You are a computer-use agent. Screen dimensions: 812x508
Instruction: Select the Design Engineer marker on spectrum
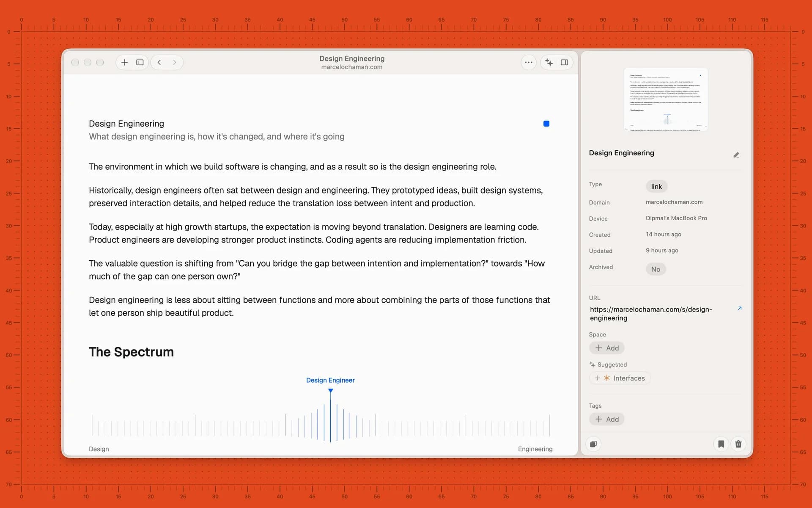(330, 415)
